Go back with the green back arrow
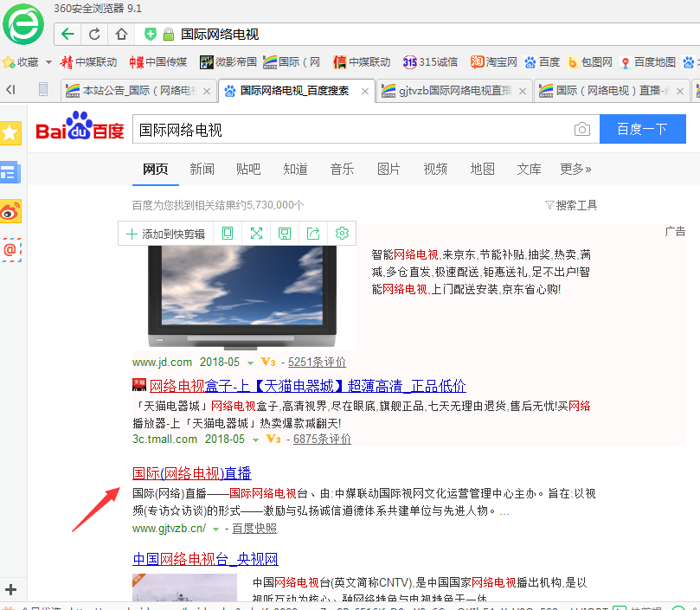This screenshot has width=700, height=610. (67, 34)
